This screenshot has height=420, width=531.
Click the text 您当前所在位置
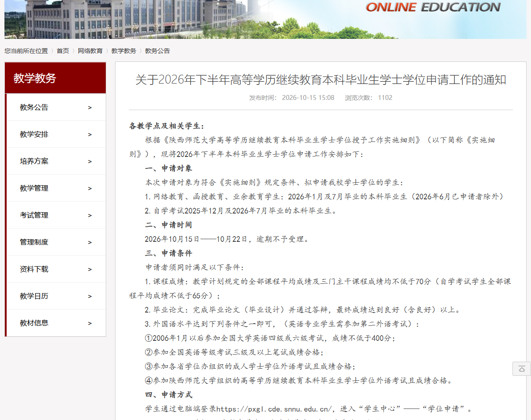pos(26,51)
